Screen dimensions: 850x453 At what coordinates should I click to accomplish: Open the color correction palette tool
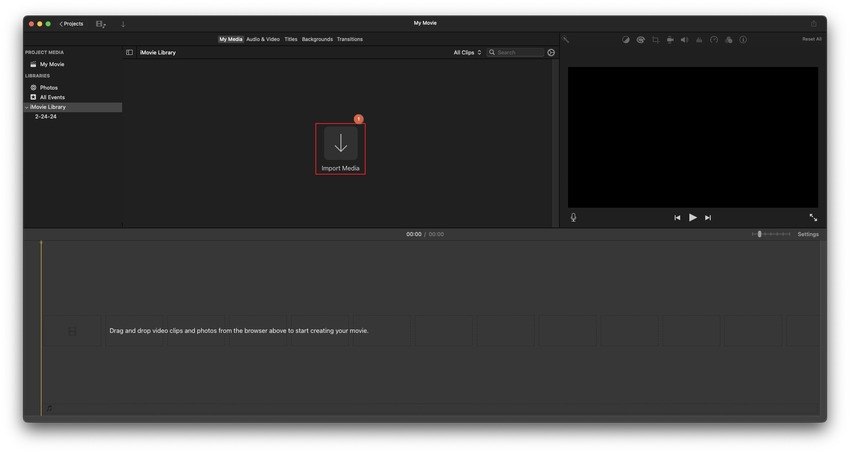[x=640, y=40]
